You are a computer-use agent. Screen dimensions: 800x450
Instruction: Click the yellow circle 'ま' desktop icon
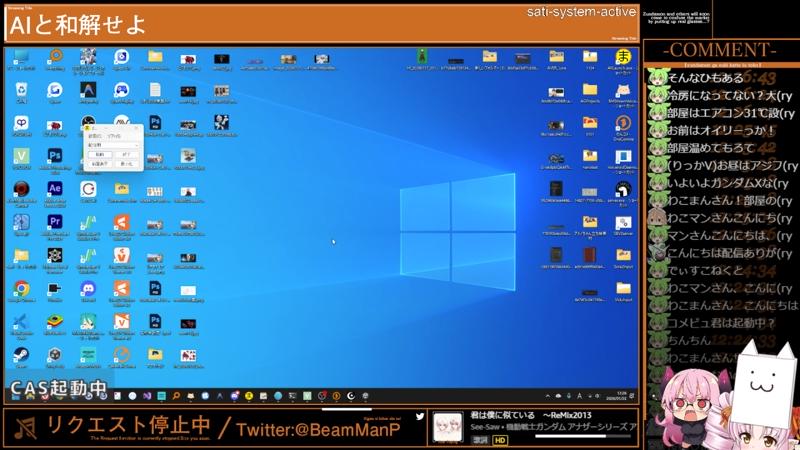(623, 57)
